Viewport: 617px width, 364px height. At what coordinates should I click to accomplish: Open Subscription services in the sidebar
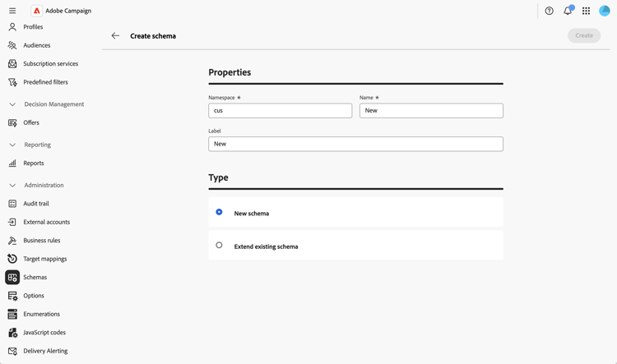point(50,63)
